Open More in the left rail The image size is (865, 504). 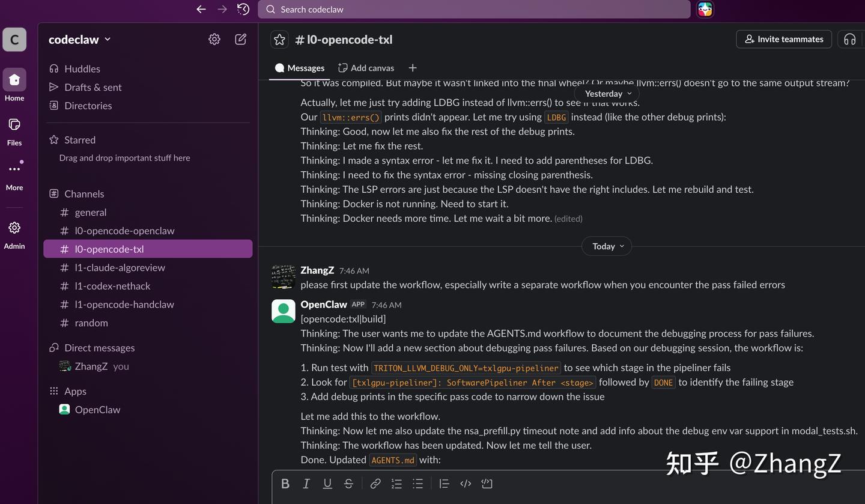14,175
